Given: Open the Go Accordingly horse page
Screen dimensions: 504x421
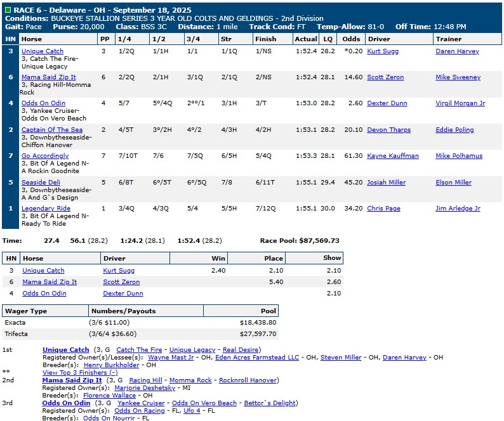Looking at the screenshot, I should [45, 156].
